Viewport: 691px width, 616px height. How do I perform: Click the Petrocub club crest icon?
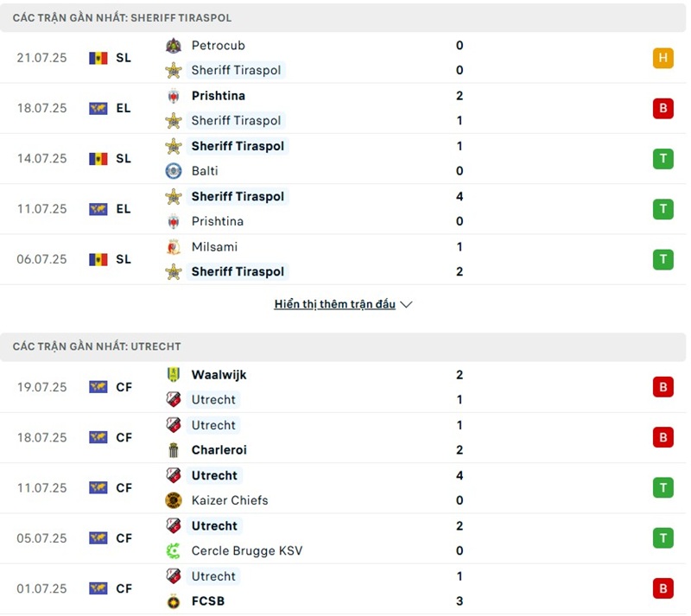pos(174,46)
